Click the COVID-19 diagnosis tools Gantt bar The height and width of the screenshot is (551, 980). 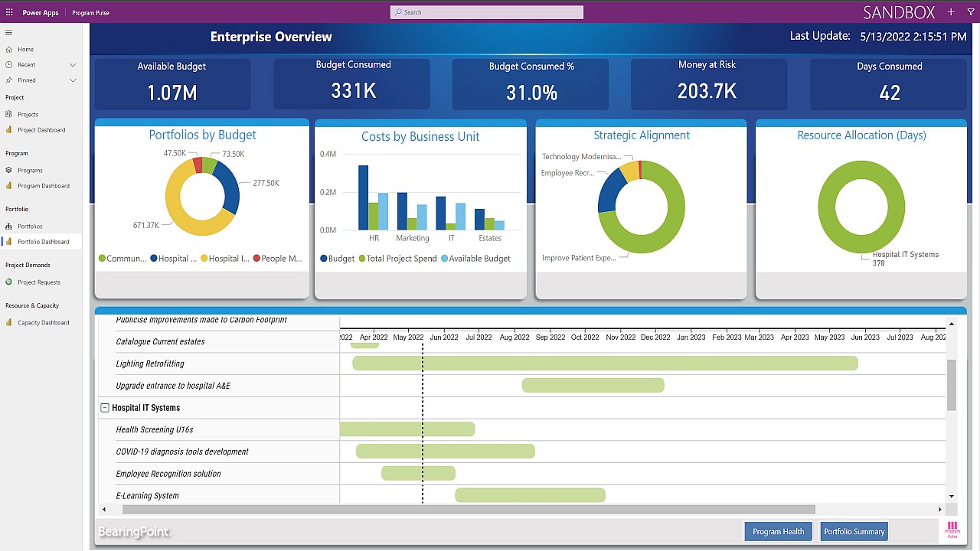point(445,452)
